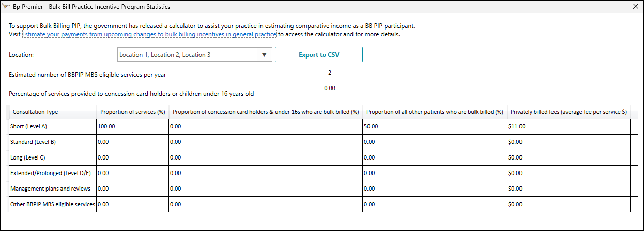The image size is (644, 231).
Task: Select Other BBPIP MBS eligible services row
Action: coord(52,204)
